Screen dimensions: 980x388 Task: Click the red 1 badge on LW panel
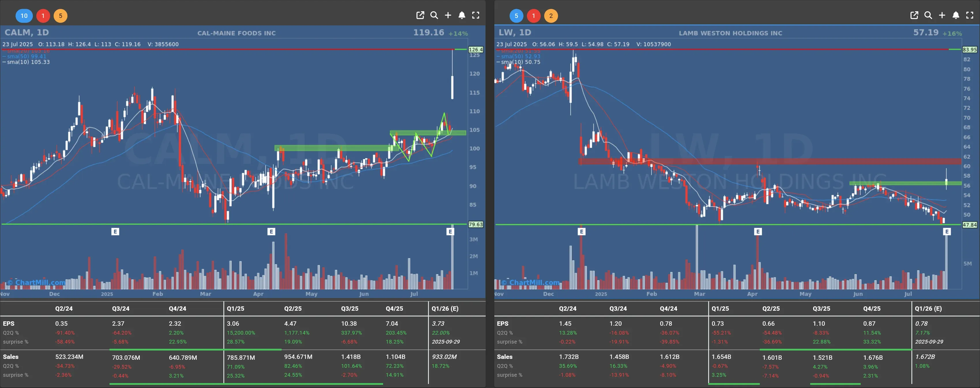coord(534,16)
